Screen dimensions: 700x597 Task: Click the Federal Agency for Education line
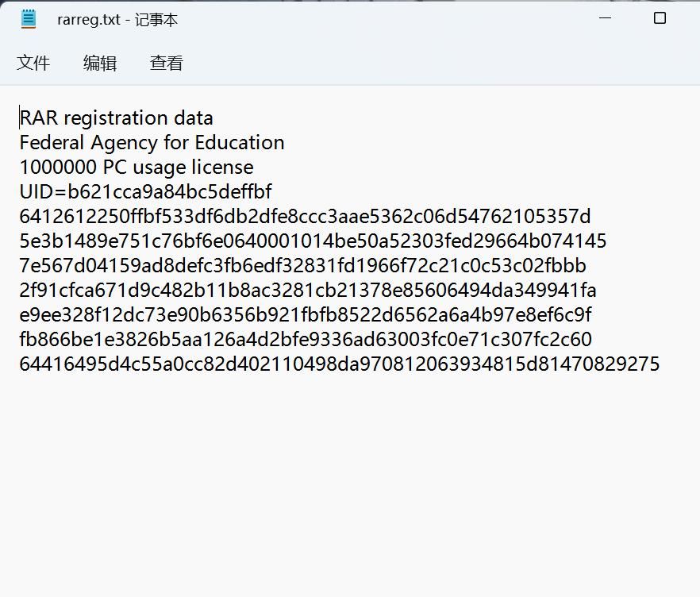coord(151,143)
